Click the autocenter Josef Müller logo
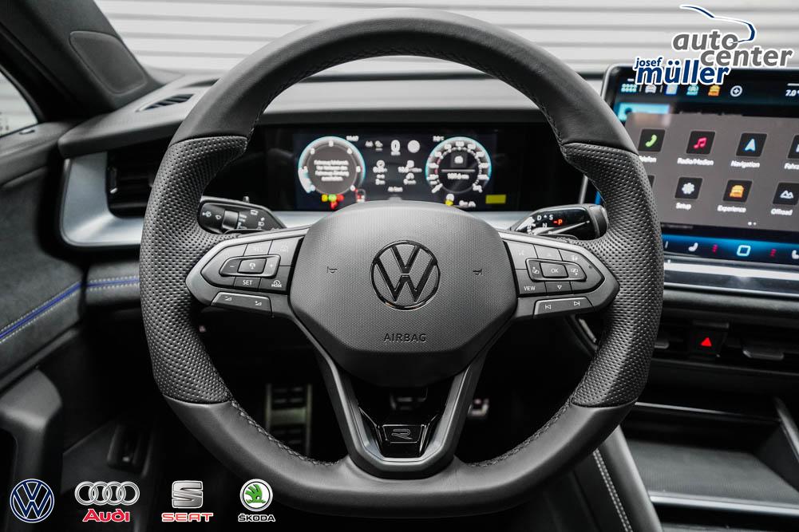 tap(714, 46)
